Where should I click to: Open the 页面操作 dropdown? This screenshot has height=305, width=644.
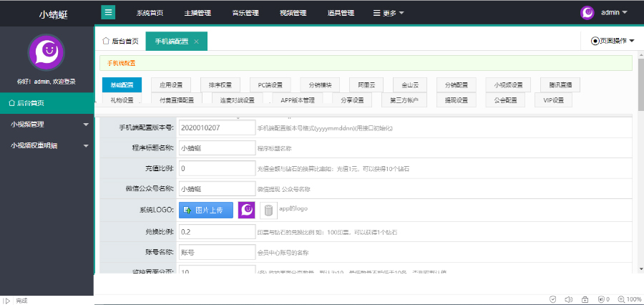coord(613,41)
